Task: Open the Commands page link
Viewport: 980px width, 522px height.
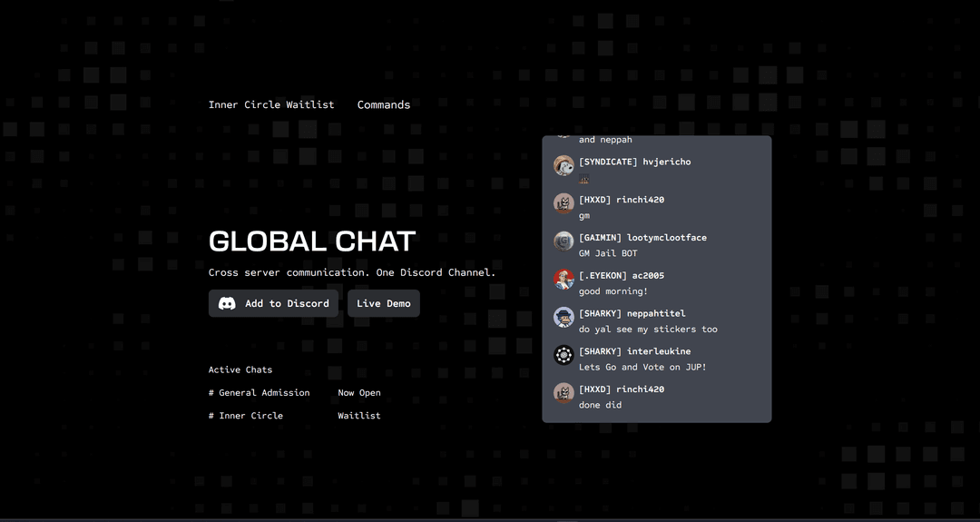Action: coord(384,104)
